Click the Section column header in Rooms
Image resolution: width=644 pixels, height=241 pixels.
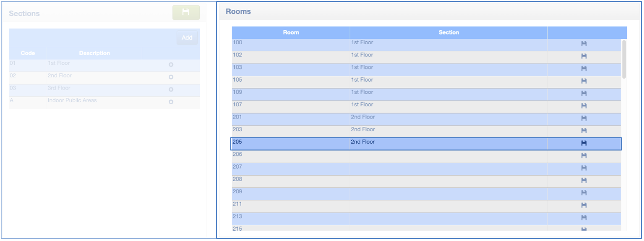pyautogui.click(x=448, y=32)
